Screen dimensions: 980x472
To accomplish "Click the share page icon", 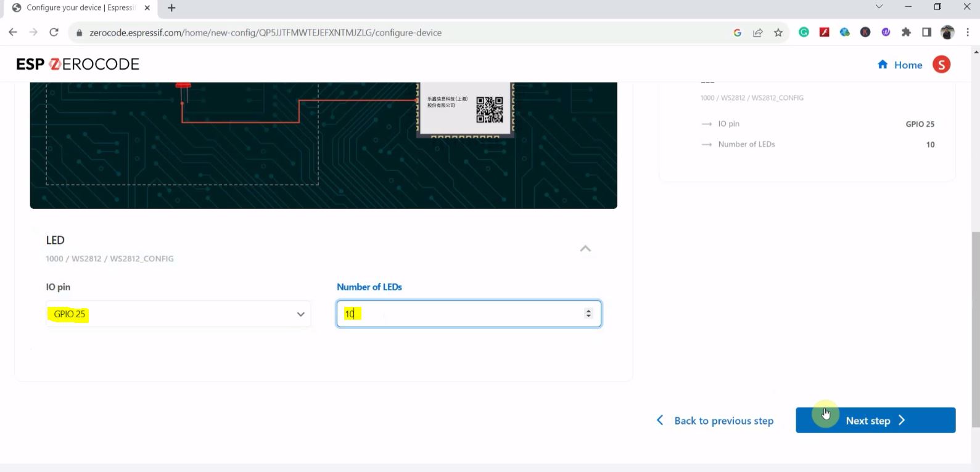I will click(x=758, y=33).
